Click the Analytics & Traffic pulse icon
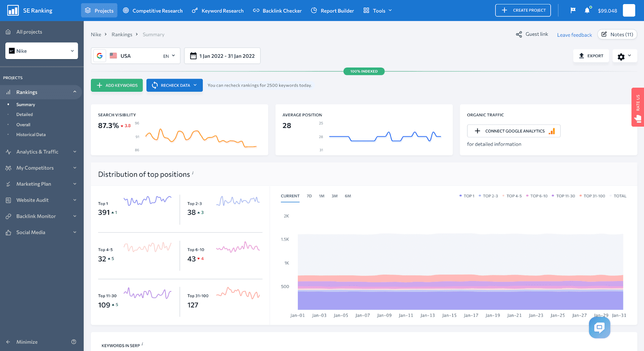644x351 pixels. click(8, 152)
